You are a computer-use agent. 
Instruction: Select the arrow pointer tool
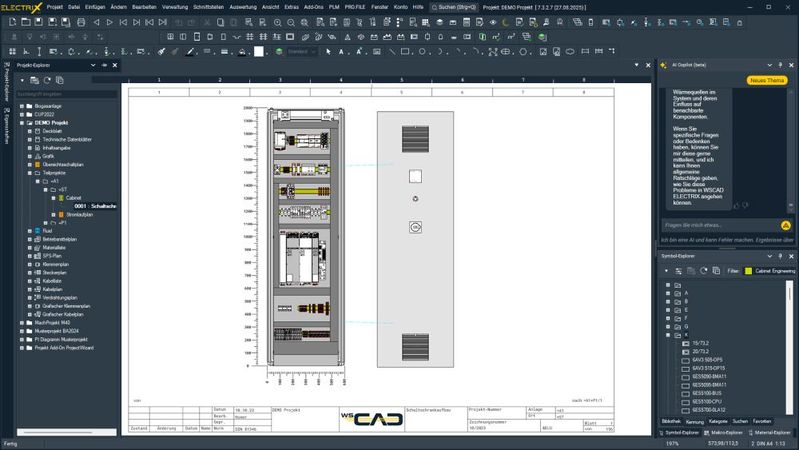pos(328,51)
